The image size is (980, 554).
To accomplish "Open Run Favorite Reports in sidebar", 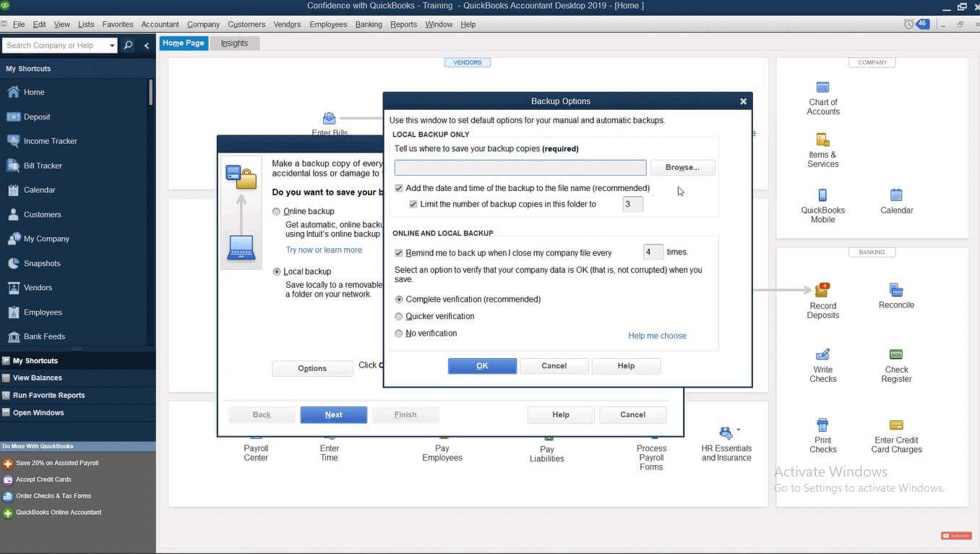I will pos(48,396).
